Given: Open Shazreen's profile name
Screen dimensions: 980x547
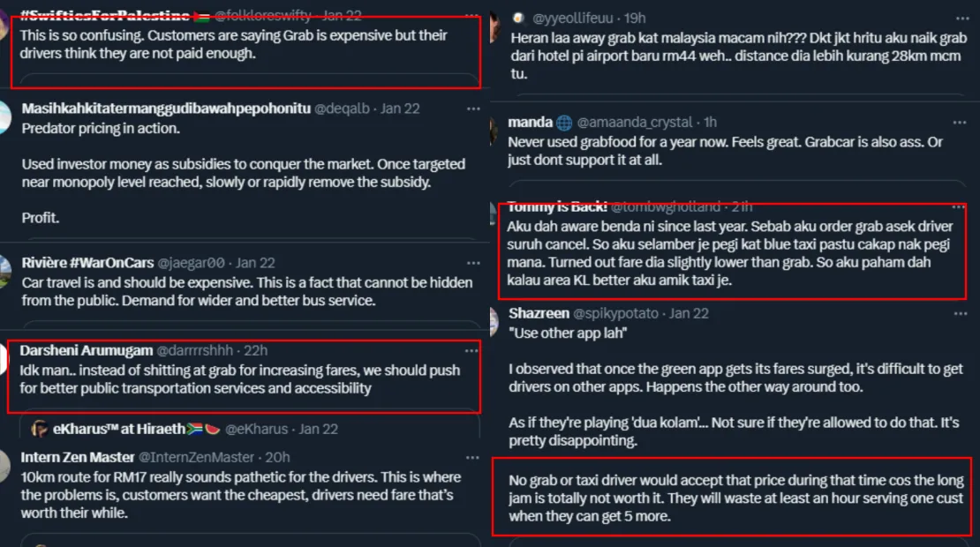Looking at the screenshot, I should click(539, 313).
